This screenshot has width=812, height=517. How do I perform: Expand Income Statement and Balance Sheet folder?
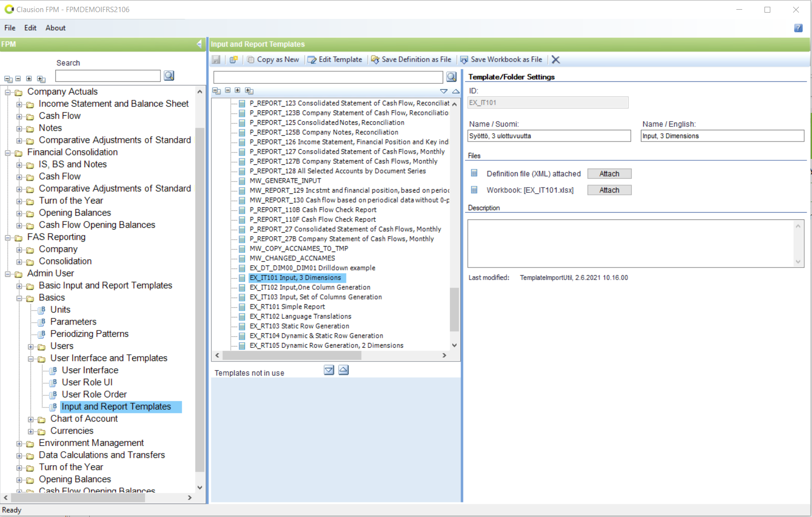(19, 104)
